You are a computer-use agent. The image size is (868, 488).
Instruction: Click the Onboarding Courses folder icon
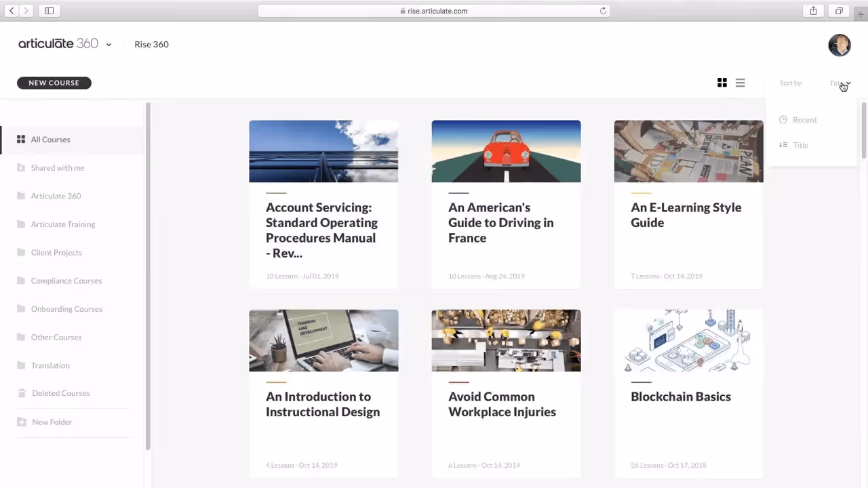(21, 308)
